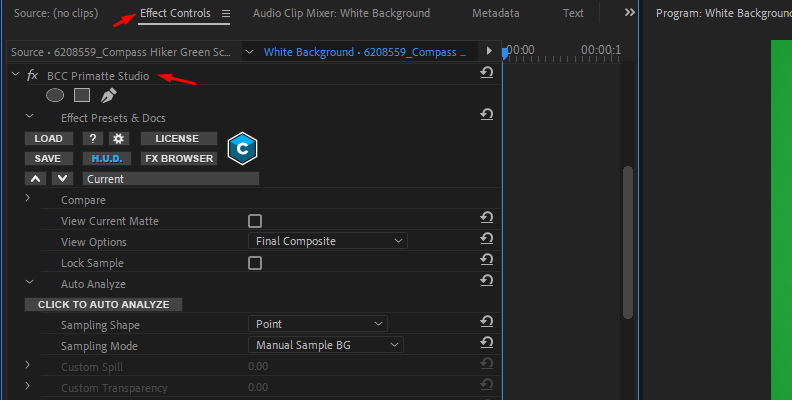Reset Sampling Mode parameter
Image resolution: width=792 pixels, height=400 pixels.
486,343
